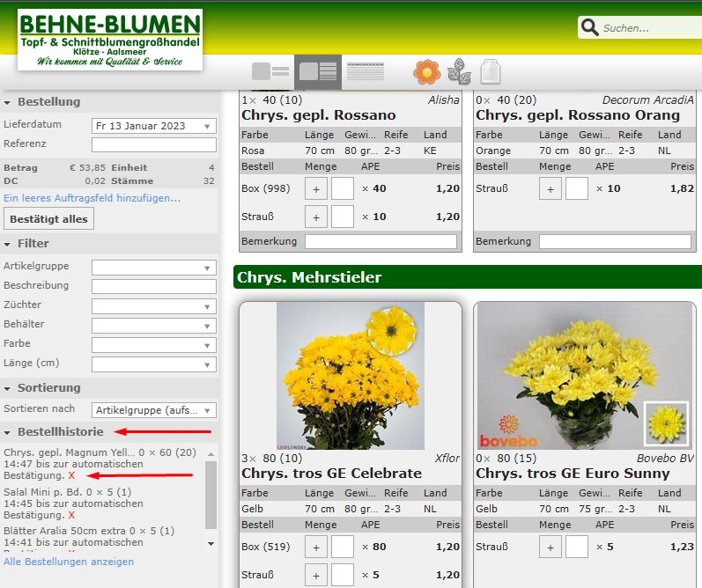Viewport: 702px width, 588px height.
Task: Focus Strauß quantity field of Chrys. gepl. Rossano
Action: click(x=343, y=217)
